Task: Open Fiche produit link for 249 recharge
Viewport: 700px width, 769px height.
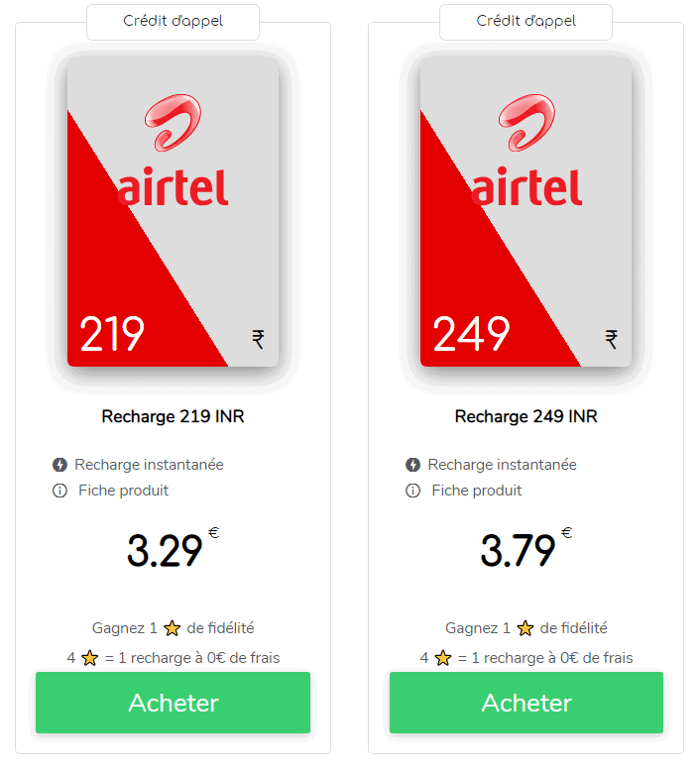Action: click(477, 491)
